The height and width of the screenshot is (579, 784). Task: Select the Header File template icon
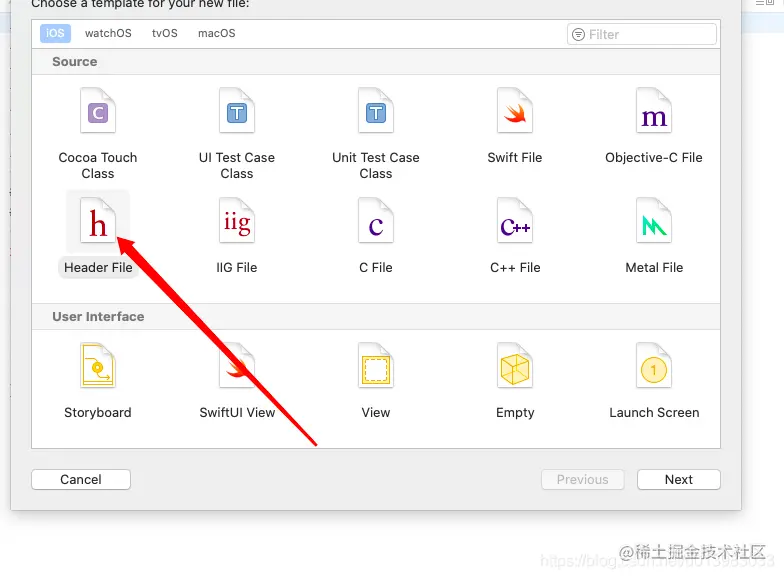(98, 220)
